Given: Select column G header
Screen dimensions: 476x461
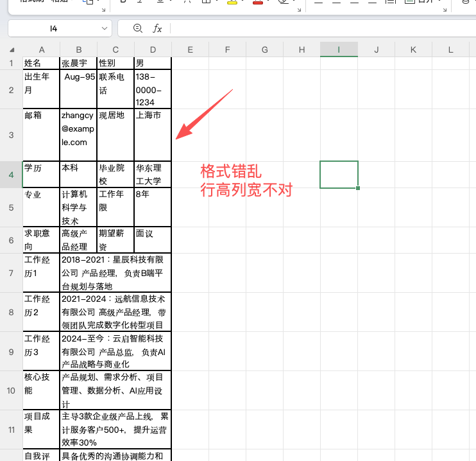Looking at the screenshot, I should pyautogui.click(x=265, y=49).
